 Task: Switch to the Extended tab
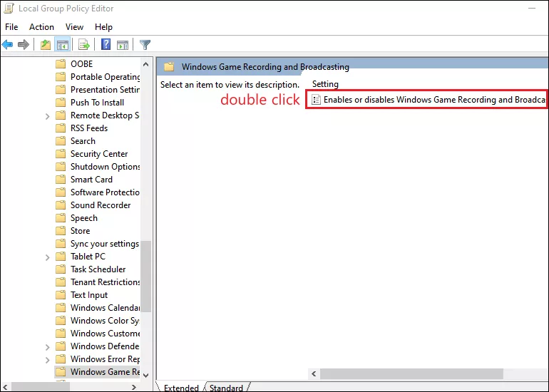pyautogui.click(x=181, y=388)
